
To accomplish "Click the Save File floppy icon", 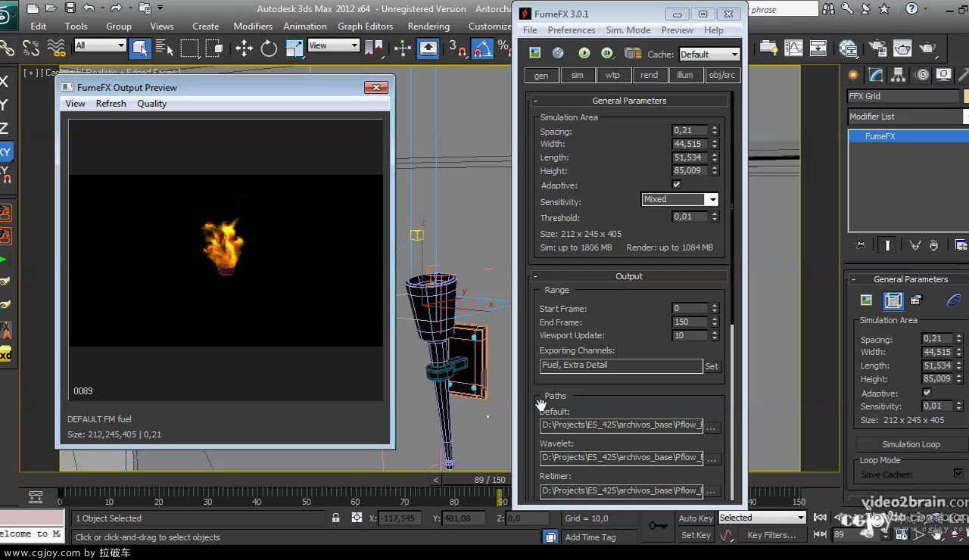I will pyautogui.click(x=70, y=8).
